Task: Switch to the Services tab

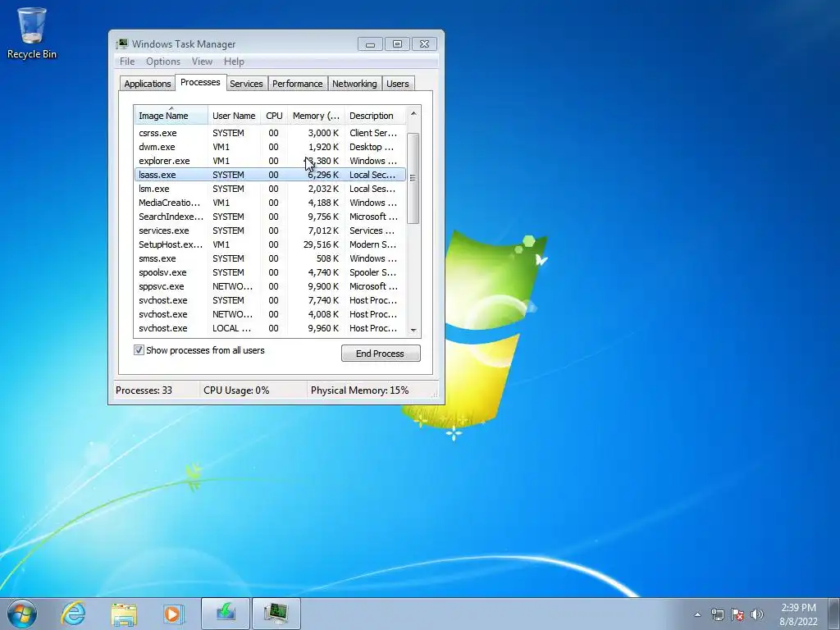Action: pyautogui.click(x=246, y=84)
